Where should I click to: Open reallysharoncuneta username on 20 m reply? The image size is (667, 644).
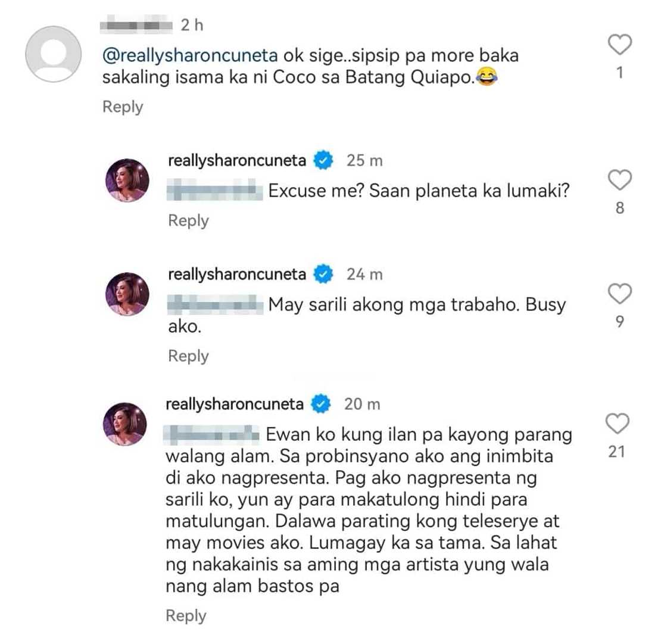tap(235, 404)
